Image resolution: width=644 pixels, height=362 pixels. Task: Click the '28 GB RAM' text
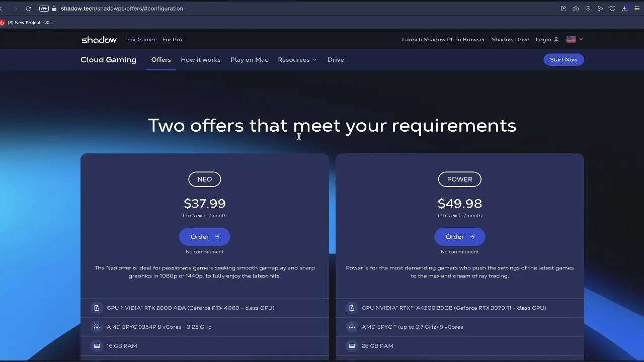point(377,346)
